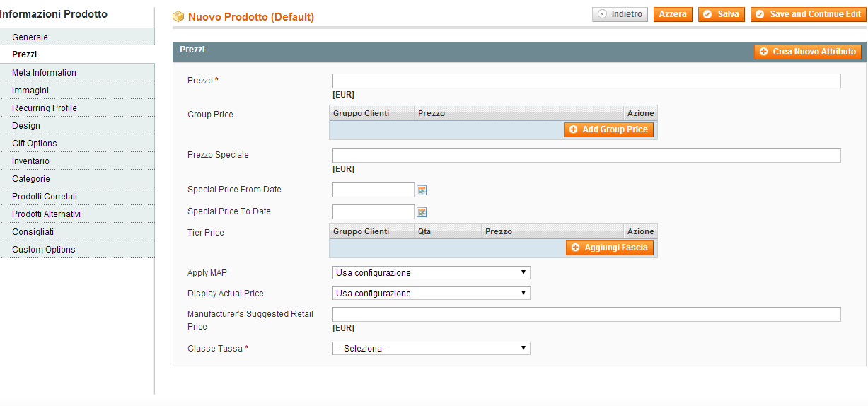The width and height of the screenshot is (868, 406).
Task: Switch to the Generale tab
Action: click(x=30, y=37)
